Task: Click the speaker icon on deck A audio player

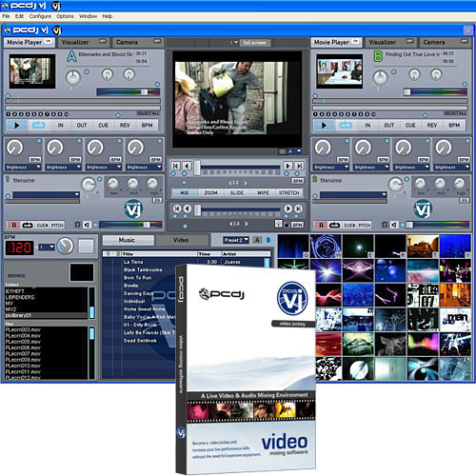Action: (x=87, y=225)
